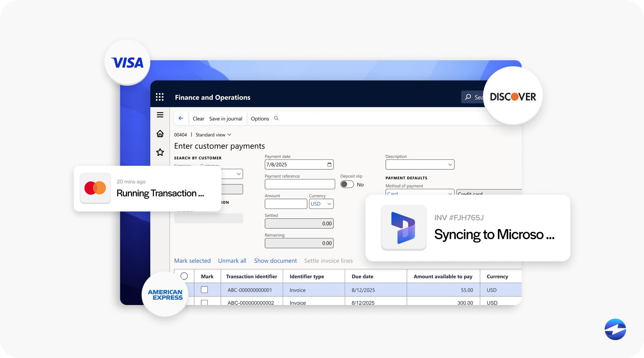The image size is (644, 358).
Task: Select all rows via header circle selector
Action: tap(184, 276)
